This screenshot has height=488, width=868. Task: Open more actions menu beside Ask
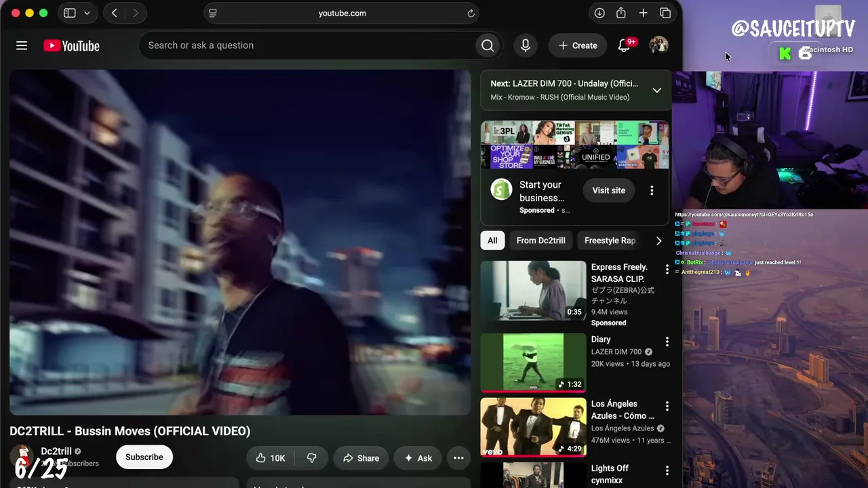458,458
